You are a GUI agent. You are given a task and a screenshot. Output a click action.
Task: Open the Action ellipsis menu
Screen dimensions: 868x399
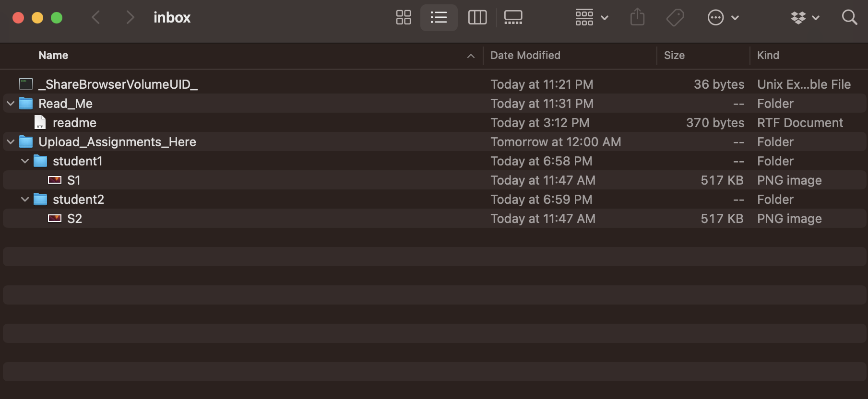click(723, 18)
